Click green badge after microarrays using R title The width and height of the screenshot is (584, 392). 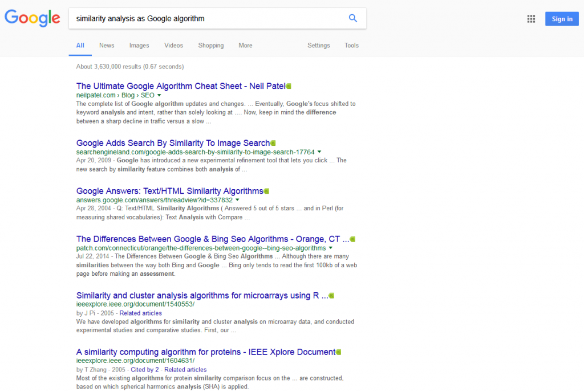[x=331, y=296]
